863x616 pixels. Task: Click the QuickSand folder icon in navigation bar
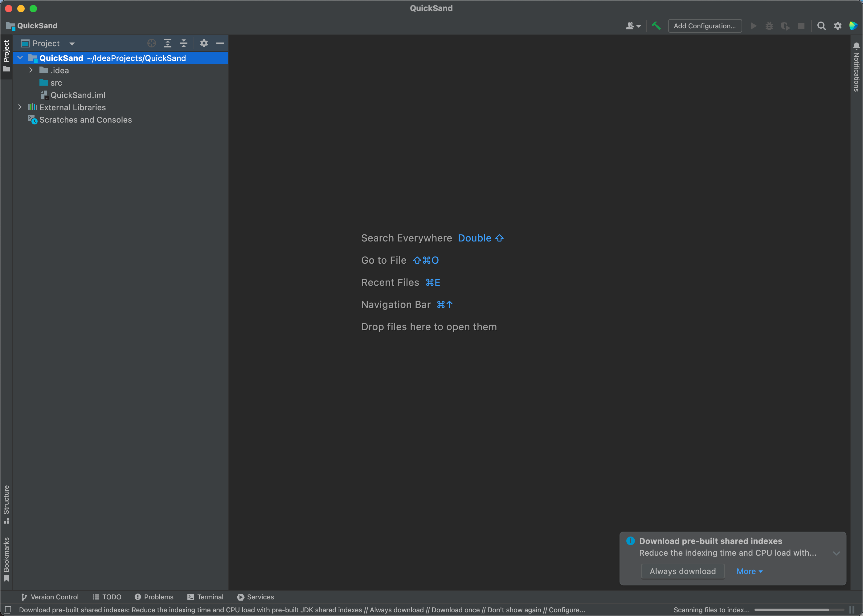click(10, 26)
